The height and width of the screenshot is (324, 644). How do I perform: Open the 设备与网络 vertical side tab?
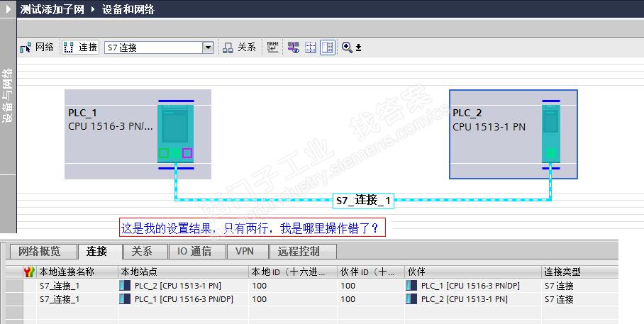coord(7,96)
